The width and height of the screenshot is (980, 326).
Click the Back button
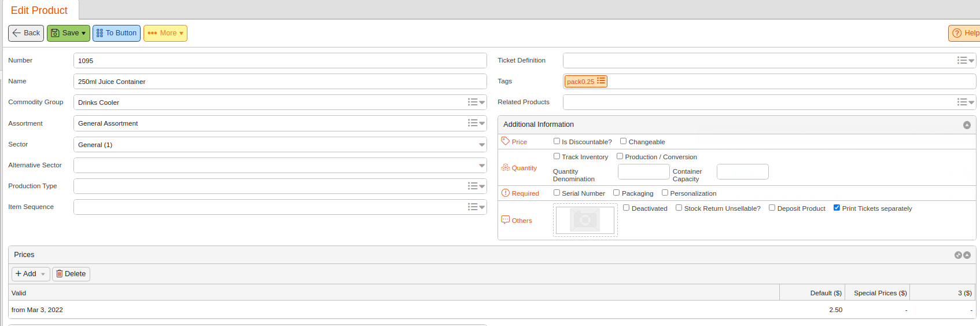click(26, 33)
